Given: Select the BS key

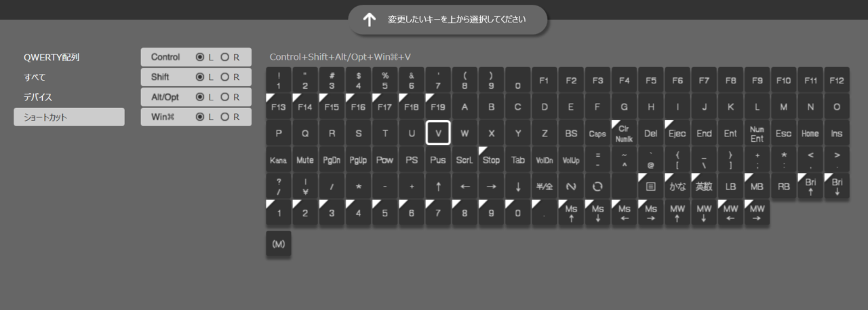Looking at the screenshot, I should coord(571,134).
